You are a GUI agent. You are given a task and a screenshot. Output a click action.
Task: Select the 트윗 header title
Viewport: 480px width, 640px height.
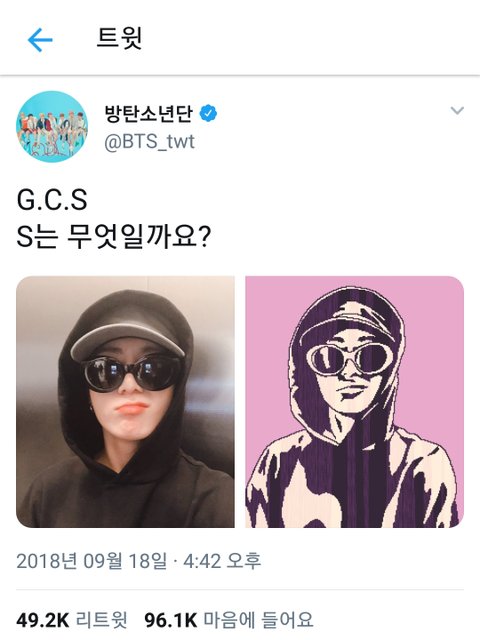click(119, 38)
